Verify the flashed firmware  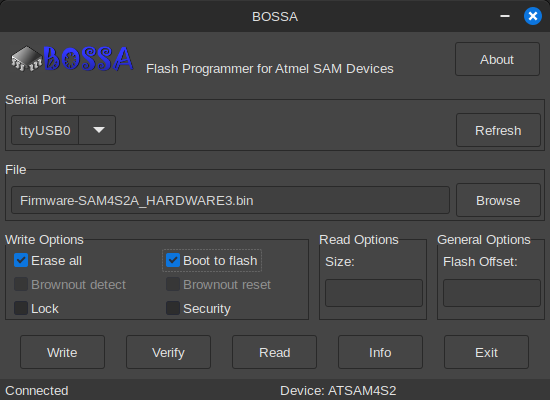(x=168, y=352)
